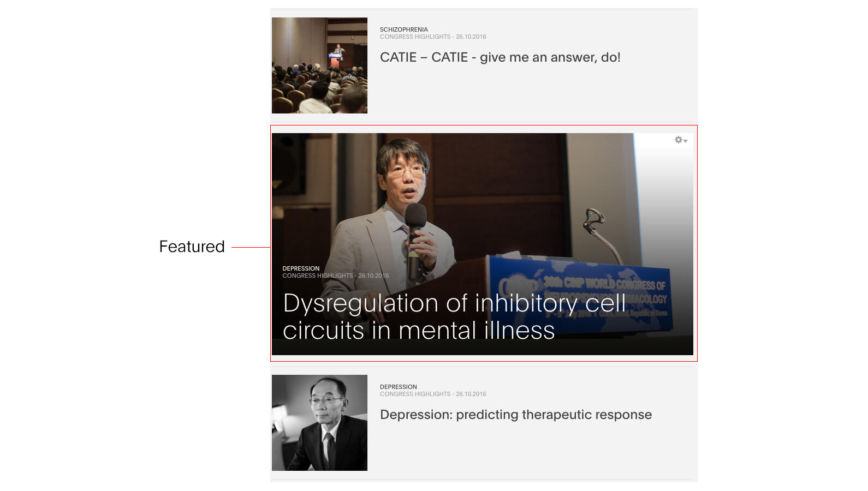Image resolution: width=868 pixels, height=491 pixels.
Task: Click Congress Highlights text under SCHIZOPHRENIA
Action: [415, 37]
